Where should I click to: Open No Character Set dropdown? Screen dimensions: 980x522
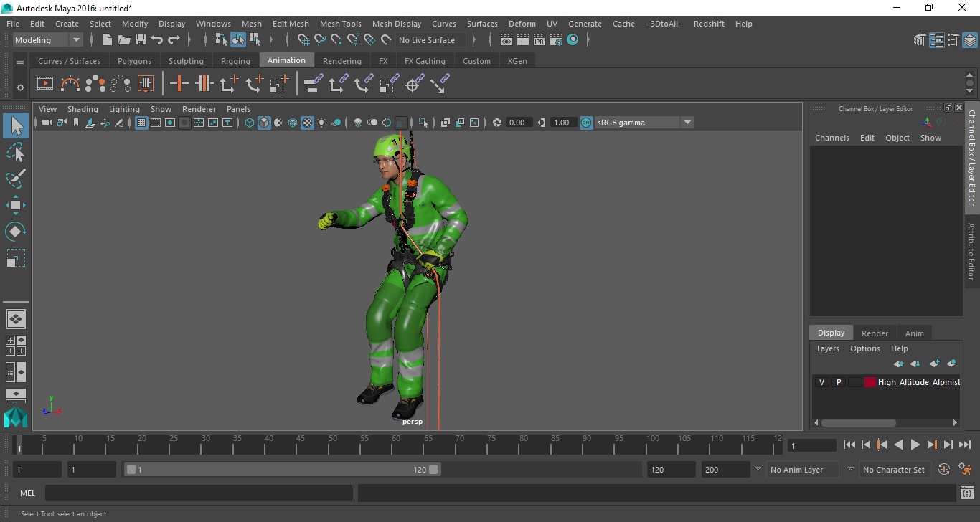click(894, 470)
